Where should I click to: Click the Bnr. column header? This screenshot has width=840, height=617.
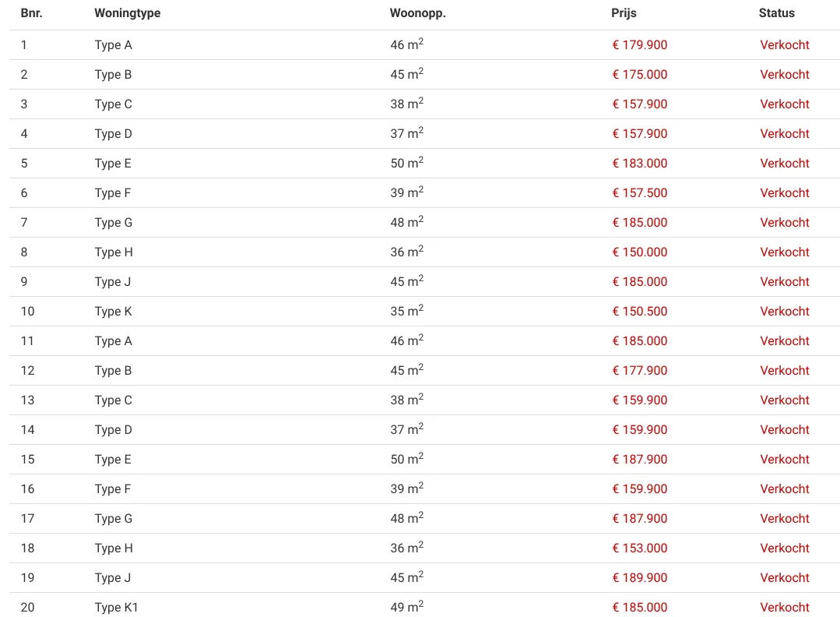[32, 13]
